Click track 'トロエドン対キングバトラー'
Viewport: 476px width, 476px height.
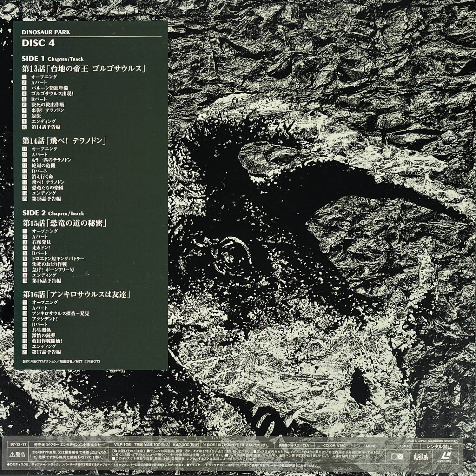point(58,259)
